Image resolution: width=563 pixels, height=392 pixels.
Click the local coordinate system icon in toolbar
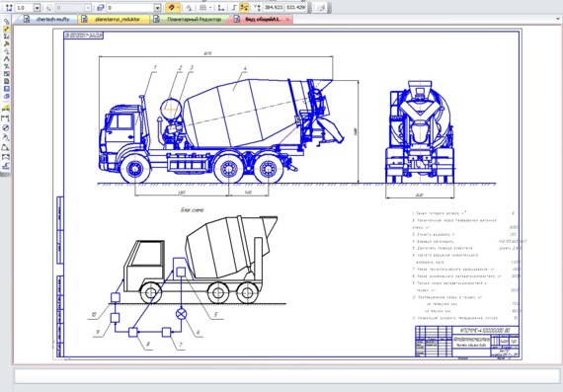[x=221, y=8]
